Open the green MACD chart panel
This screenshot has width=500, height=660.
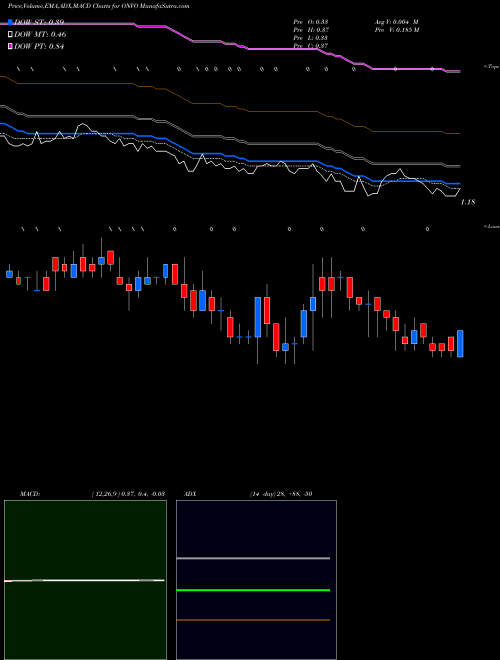(85, 580)
